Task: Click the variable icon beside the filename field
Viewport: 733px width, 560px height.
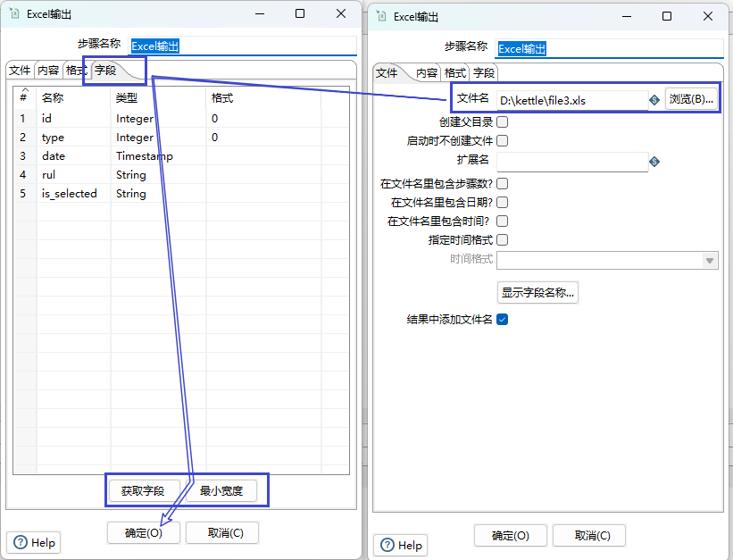Action: coord(654,100)
